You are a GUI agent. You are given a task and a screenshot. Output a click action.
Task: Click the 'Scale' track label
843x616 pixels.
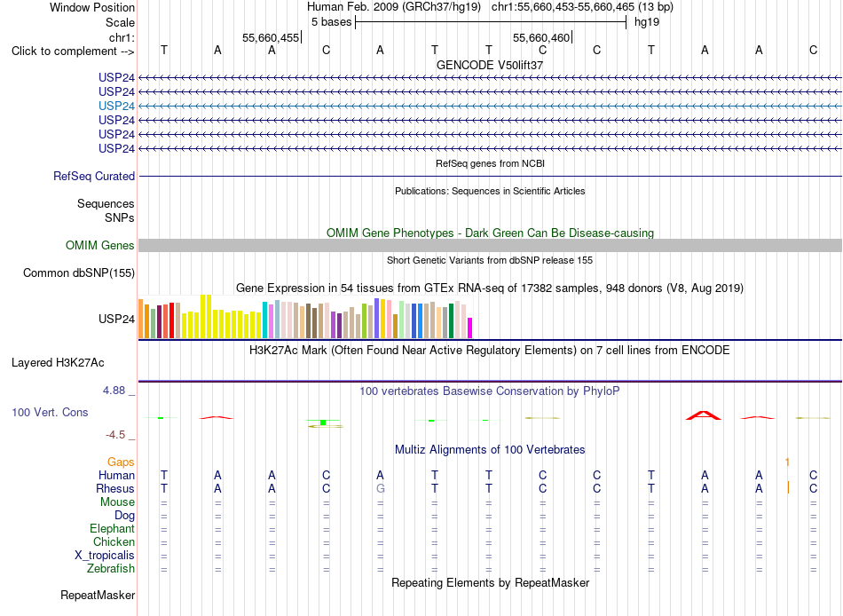click(120, 22)
